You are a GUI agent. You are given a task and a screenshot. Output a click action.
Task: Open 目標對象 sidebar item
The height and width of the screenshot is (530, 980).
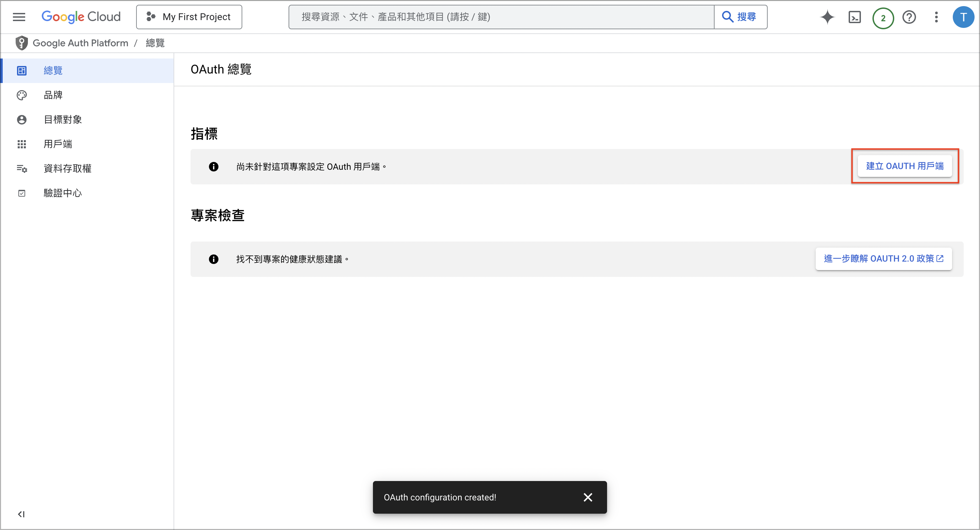[x=62, y=119]
